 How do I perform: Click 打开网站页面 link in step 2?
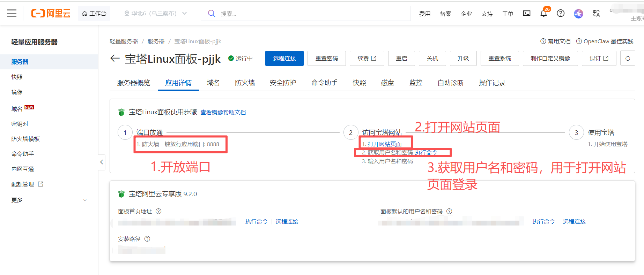385,144
